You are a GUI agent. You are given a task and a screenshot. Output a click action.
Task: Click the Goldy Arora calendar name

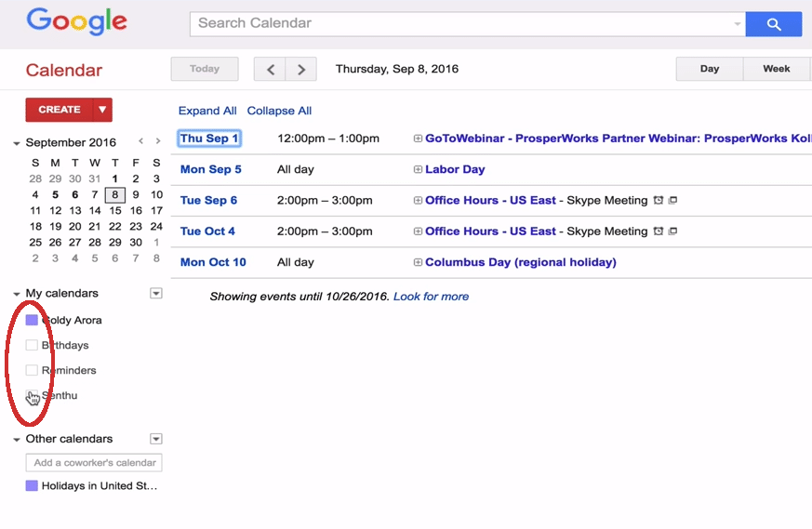[x=72, y=321]
